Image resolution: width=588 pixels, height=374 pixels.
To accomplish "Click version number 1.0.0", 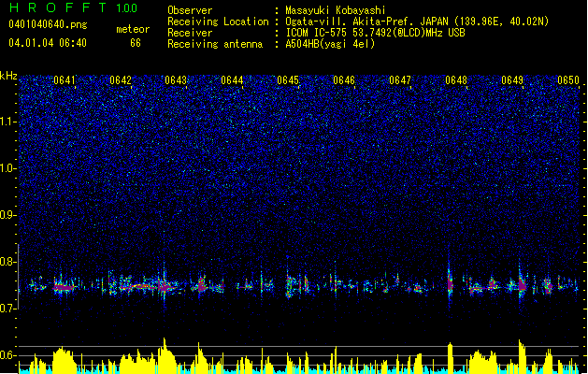I will point(126,7).
